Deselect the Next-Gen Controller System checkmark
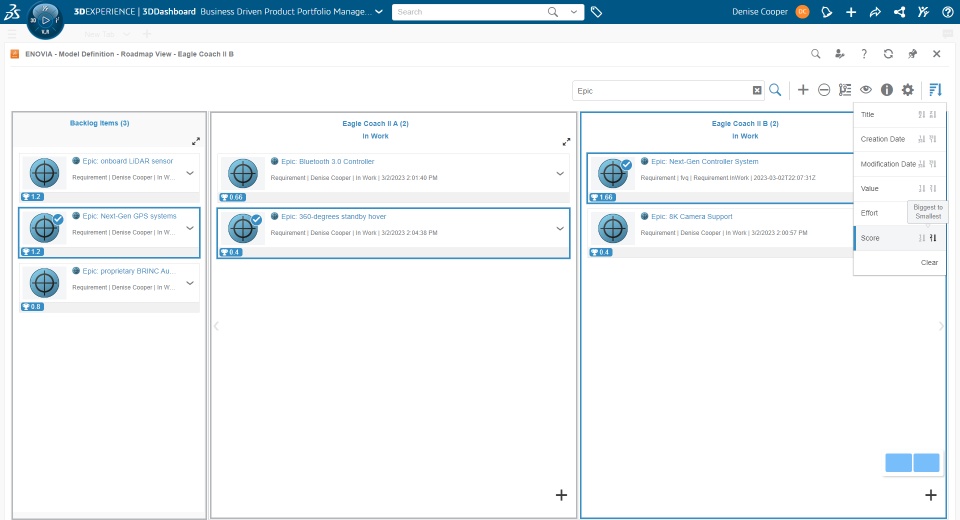This screenshot has width=960, height=520. pos(626,165)
